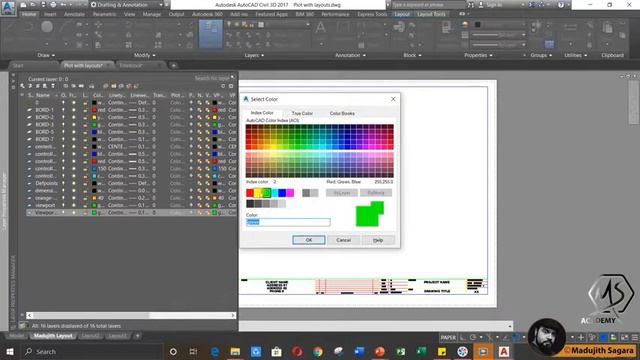Viewport: 640px width, 360px height.
Task: Click the layer list horizontal scrollbar
Action: point(131,315)
